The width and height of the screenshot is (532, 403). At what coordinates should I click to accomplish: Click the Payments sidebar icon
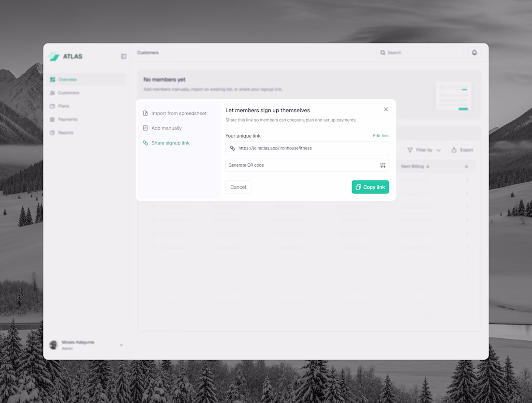[52, 119]
